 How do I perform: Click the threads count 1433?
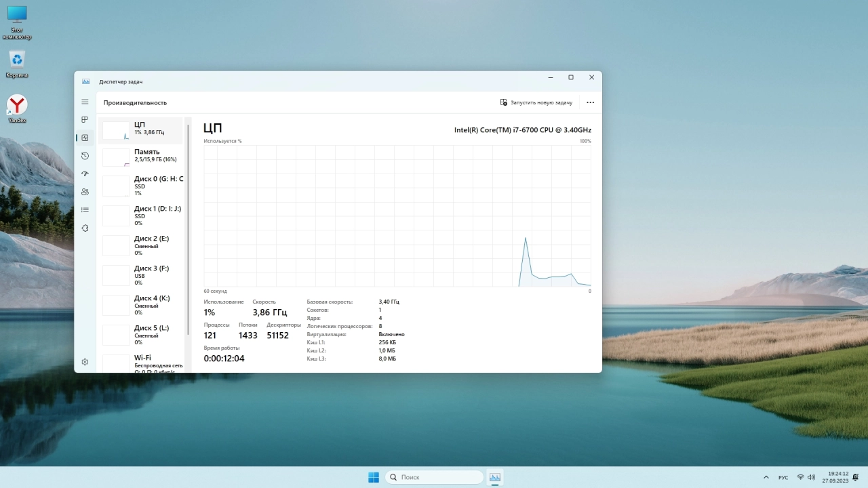248,335
